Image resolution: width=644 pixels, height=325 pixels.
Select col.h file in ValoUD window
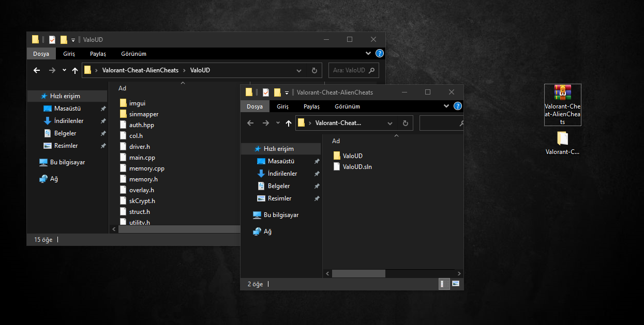pyautogui.click(x=131, y=136)
